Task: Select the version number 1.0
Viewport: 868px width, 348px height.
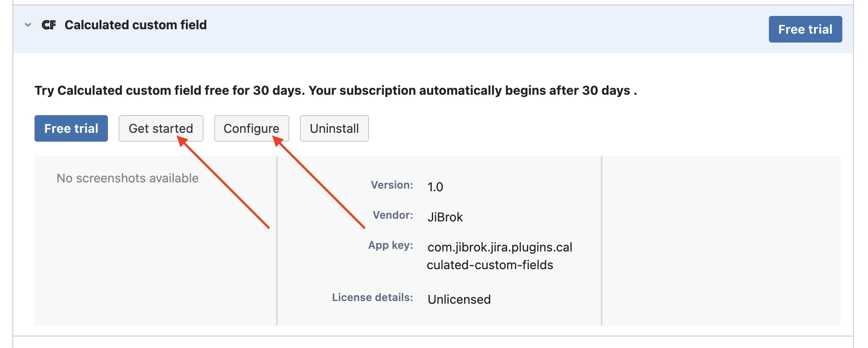Action: click(435, 187)
